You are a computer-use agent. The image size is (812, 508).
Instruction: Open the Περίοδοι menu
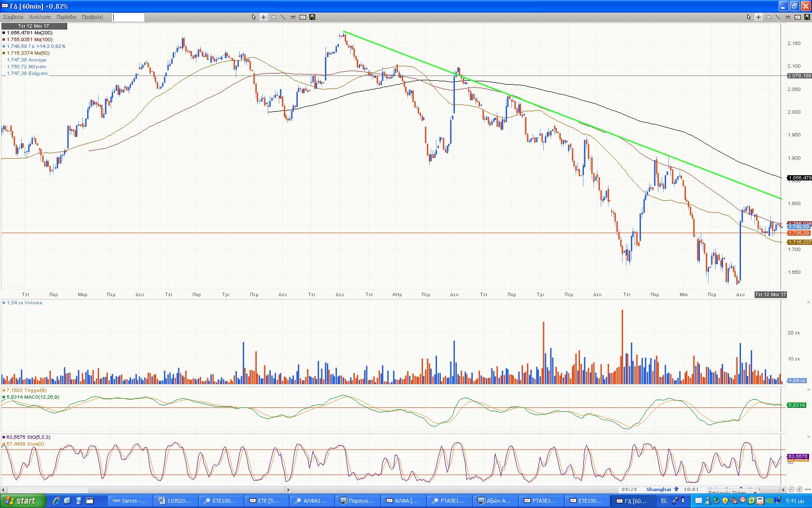[66, 17]
